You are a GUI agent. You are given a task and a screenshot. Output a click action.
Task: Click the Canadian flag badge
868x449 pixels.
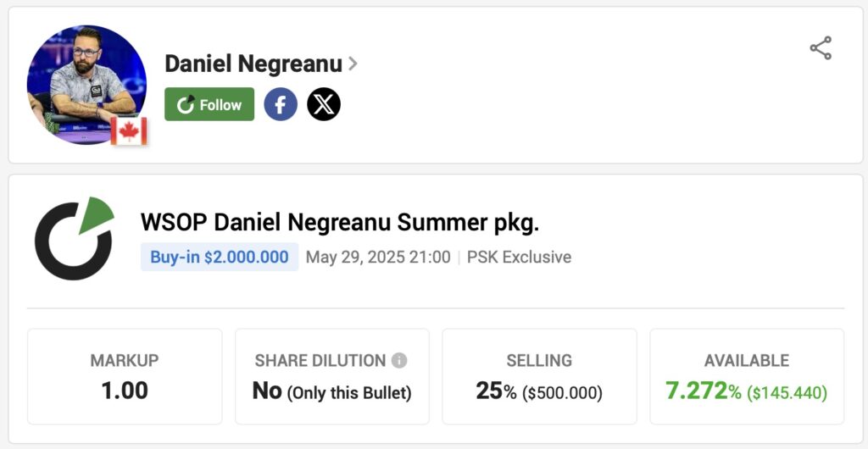[x=130, y=130]
